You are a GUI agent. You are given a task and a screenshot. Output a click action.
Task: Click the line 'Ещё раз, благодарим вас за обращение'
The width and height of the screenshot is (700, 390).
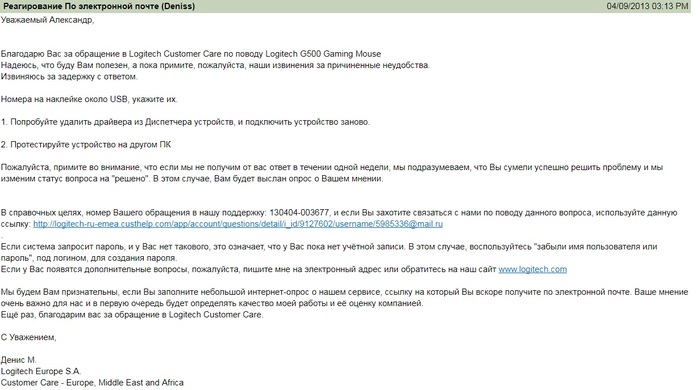point(132,315)
